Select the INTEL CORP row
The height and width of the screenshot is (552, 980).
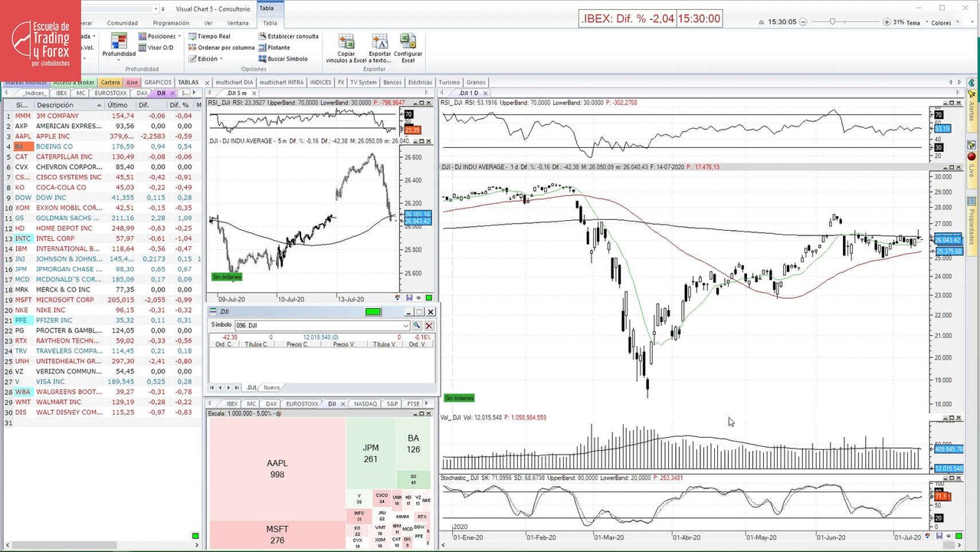coord(101,238)
